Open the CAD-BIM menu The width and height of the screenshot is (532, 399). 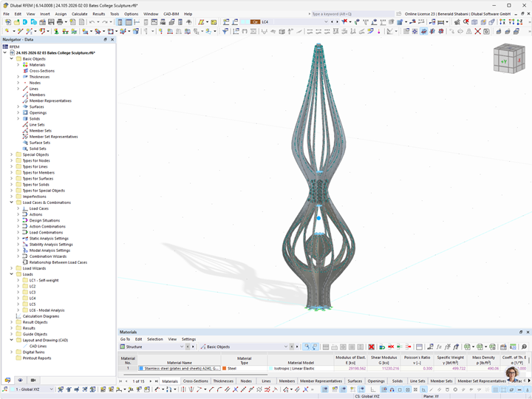(x=171, y=14)
